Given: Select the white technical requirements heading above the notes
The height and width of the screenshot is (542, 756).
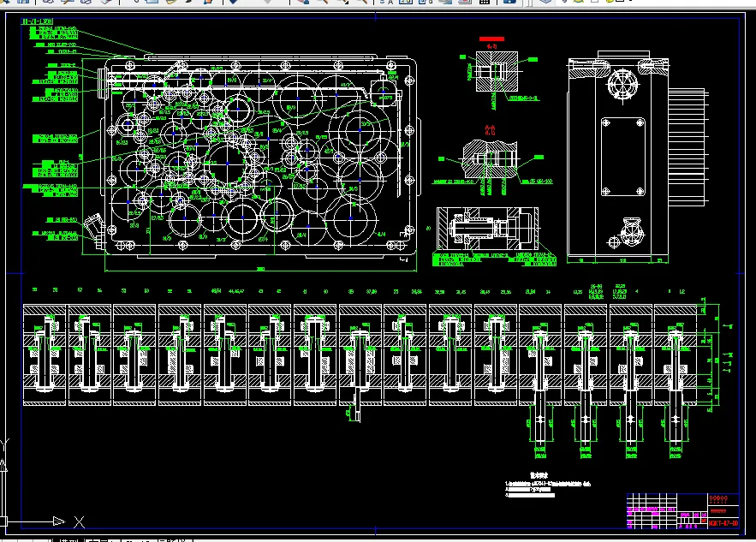Looking at the screenshot, I should pos(539,475).
